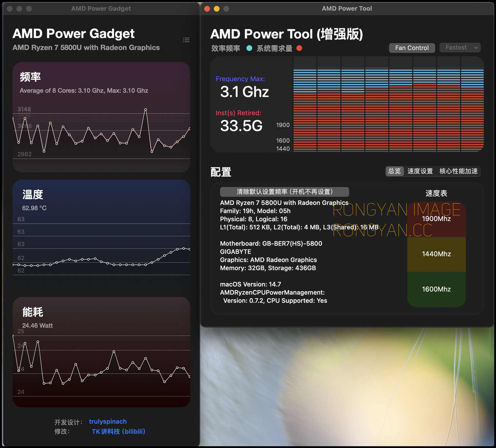The height and width of the screenshot is (448, 496).
Task: Click the per-core frequency bar graph
Action: coord(389,104)
